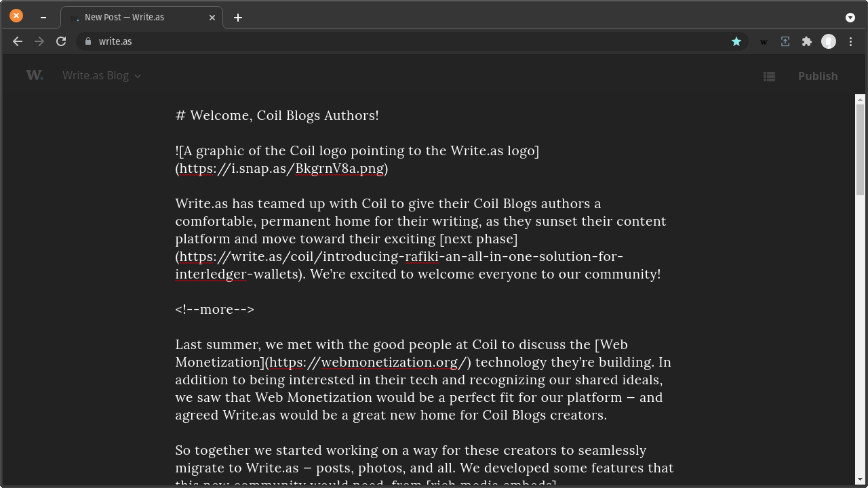This screenshot has width=868, height=488.
Task: Select the 'New Post — Write.as' tab
Action: coord(136,18)
